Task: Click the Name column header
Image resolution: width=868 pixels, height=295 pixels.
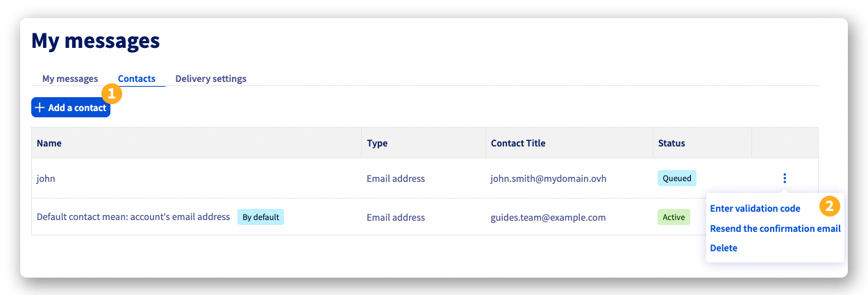Action: coord(49,143)
